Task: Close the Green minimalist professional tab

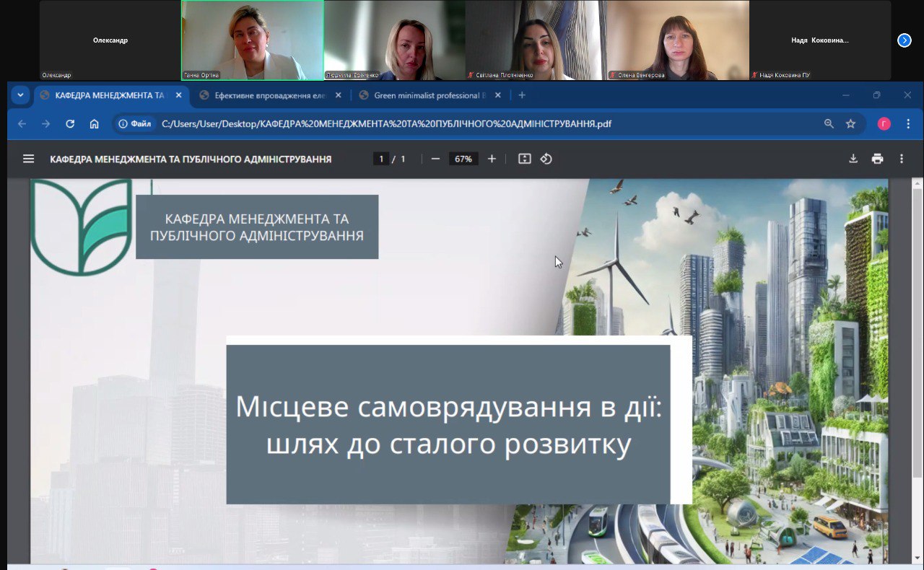Action: [x=497, y=95]
